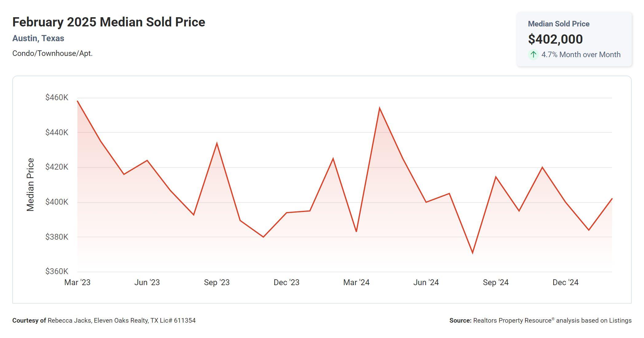This screenshot has width=644, height=338.
Task: Click the Condo/Townhouse/Apt. property type label
Action: click(x=52, y=53)
